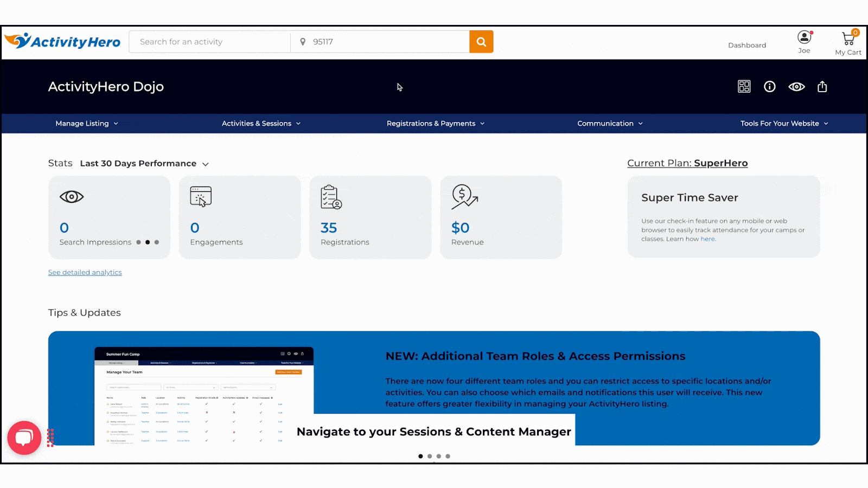Expand the Registrations & Payments menu
Image resolution: width=868 pixels, height=488 pixels.
pyautogui.click(x=436, y=124)
